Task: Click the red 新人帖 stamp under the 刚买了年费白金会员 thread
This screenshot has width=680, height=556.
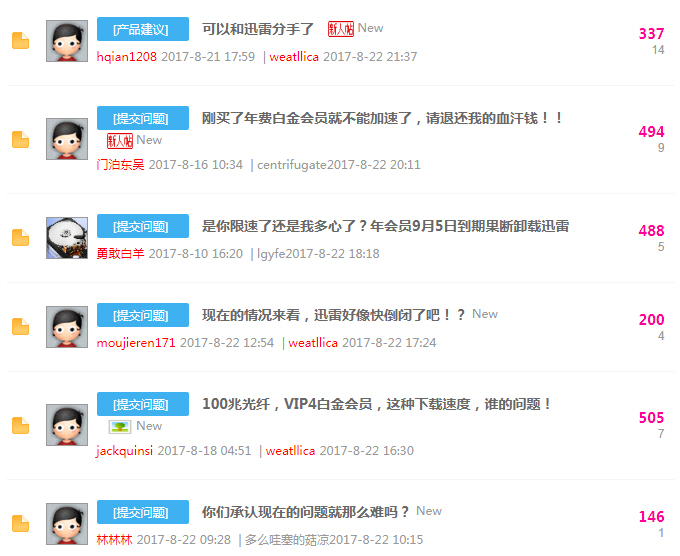Action: point(120,141)
